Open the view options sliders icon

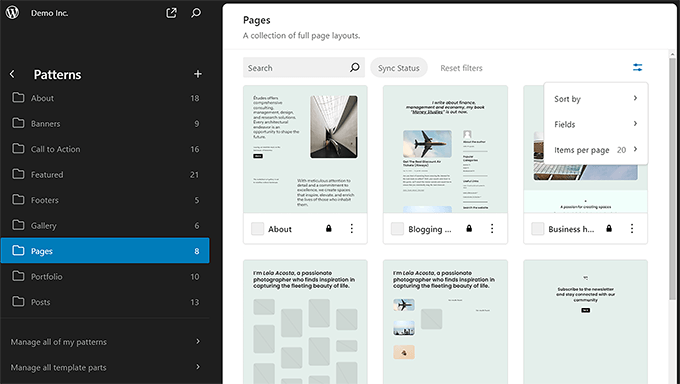coord(638,68)
